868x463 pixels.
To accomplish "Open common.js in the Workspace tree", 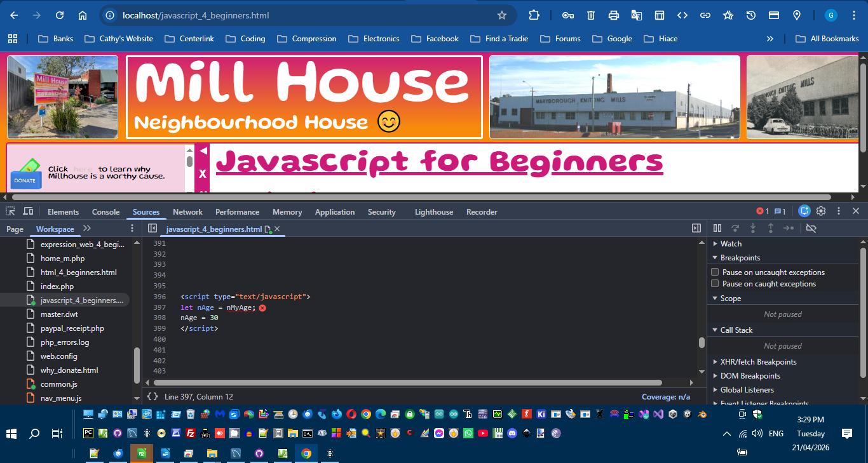I will [59, 384].
